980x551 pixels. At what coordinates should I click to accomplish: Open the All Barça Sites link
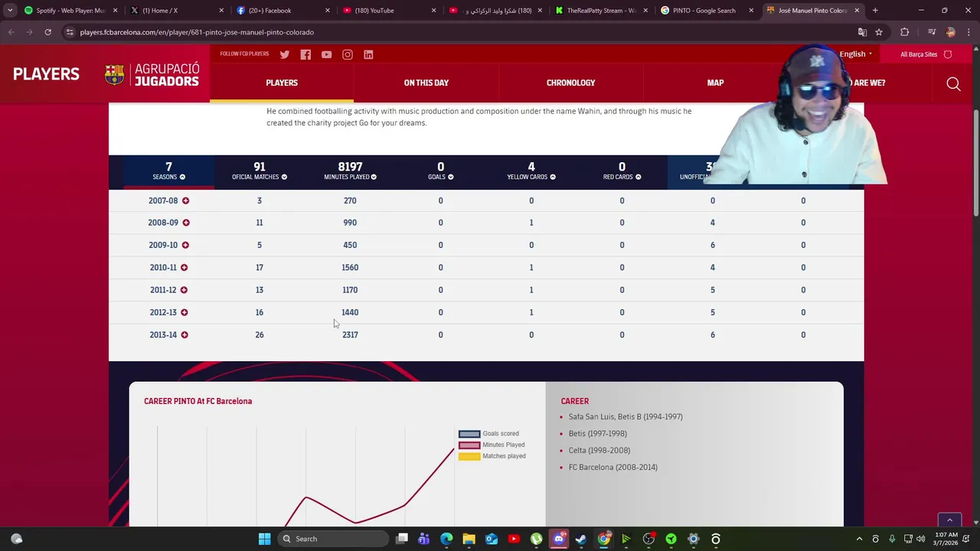coord(926,54)
